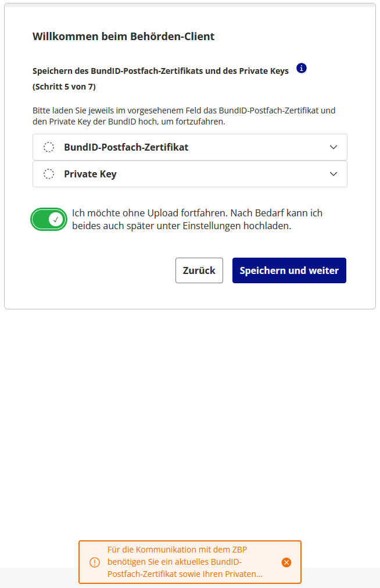This screenshot has width=380, height=588.
Task: Click the 'Willkommen beim Behörden-Client' heading
Action: [123, 37]
